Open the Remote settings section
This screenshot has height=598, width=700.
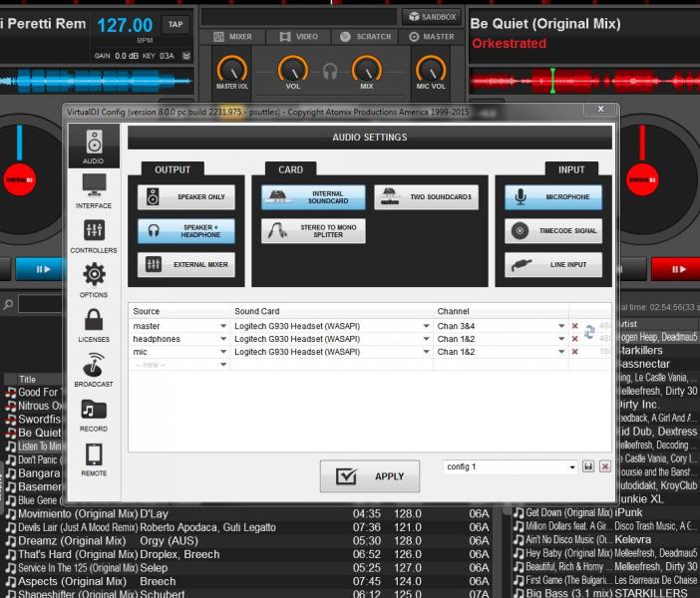(x=94, y=459)
